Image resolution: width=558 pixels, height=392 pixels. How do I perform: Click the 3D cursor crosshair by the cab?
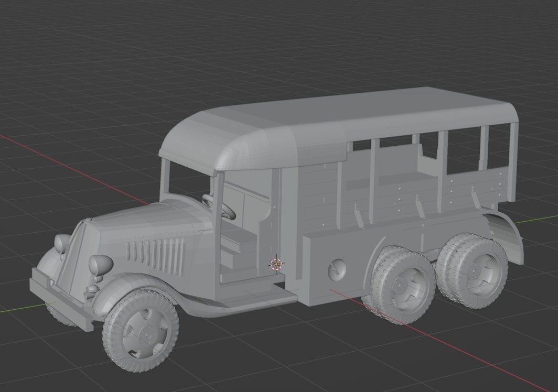(x=276, y=264)
